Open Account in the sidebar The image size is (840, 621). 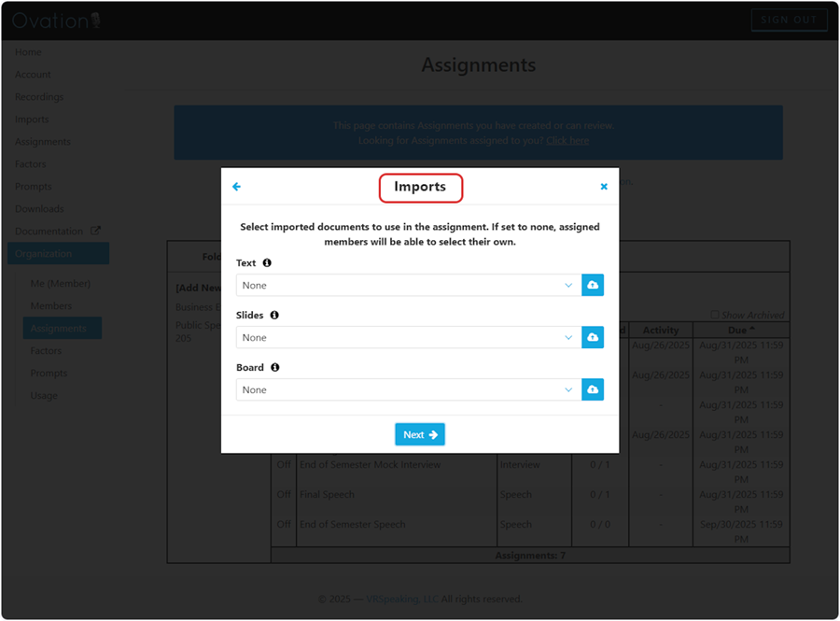click(x=33, y=75)
